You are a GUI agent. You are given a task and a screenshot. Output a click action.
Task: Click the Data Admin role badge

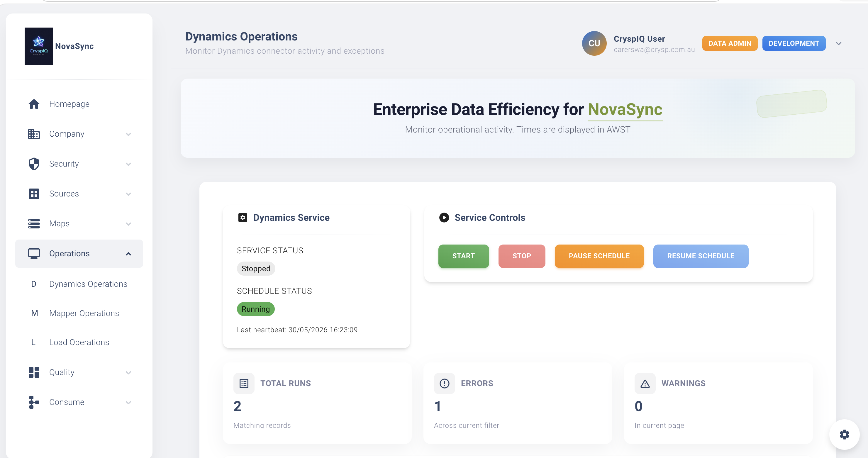(x=730, y=43)
